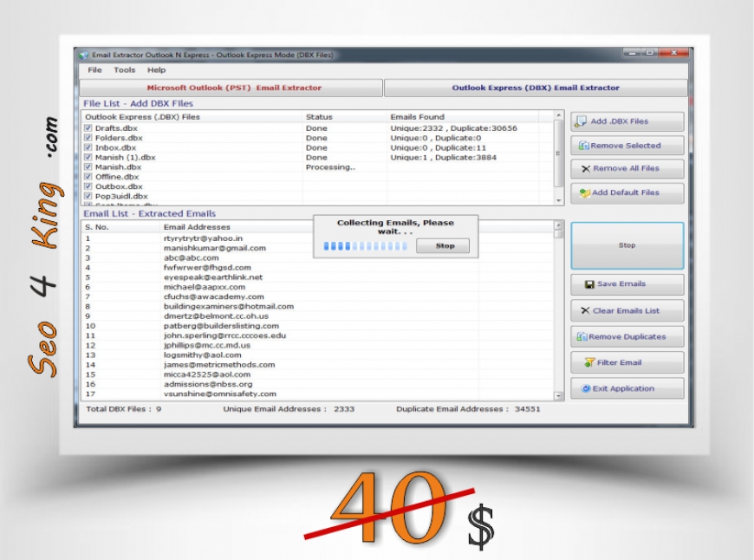
Task: Click the Add .DBX Files document icon
Action: click(581, 121)
